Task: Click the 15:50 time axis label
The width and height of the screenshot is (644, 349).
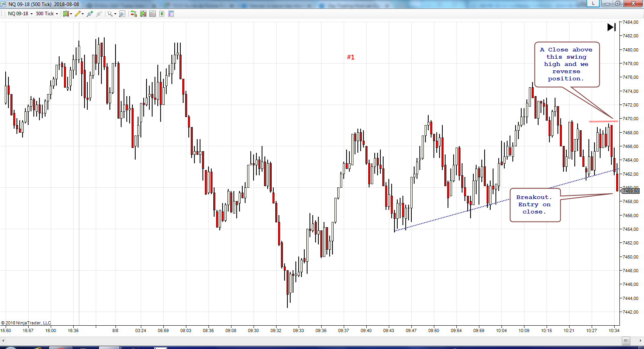Action: coord(6,331)
